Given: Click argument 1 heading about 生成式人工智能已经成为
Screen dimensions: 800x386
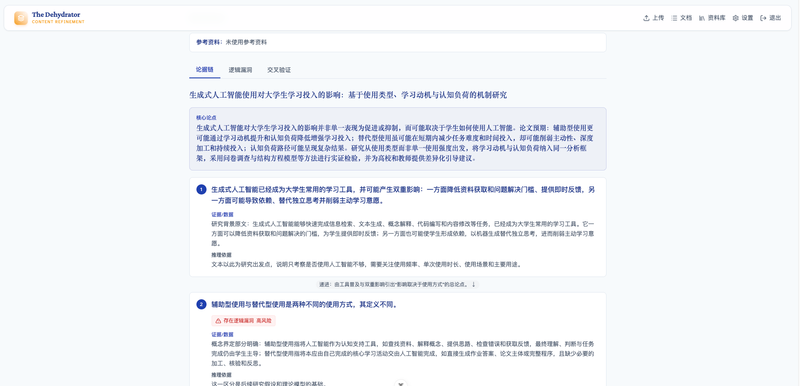Looking at the screenshot, I should [x=403, y=195].
